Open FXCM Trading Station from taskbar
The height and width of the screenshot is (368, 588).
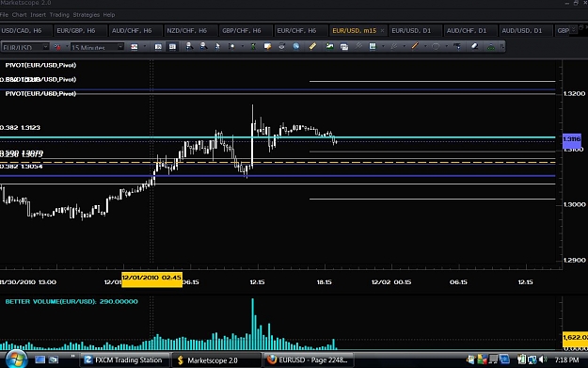coord(125,360)
